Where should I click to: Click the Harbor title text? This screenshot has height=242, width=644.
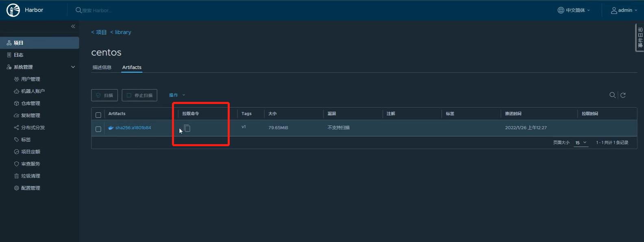click(34, 10)
